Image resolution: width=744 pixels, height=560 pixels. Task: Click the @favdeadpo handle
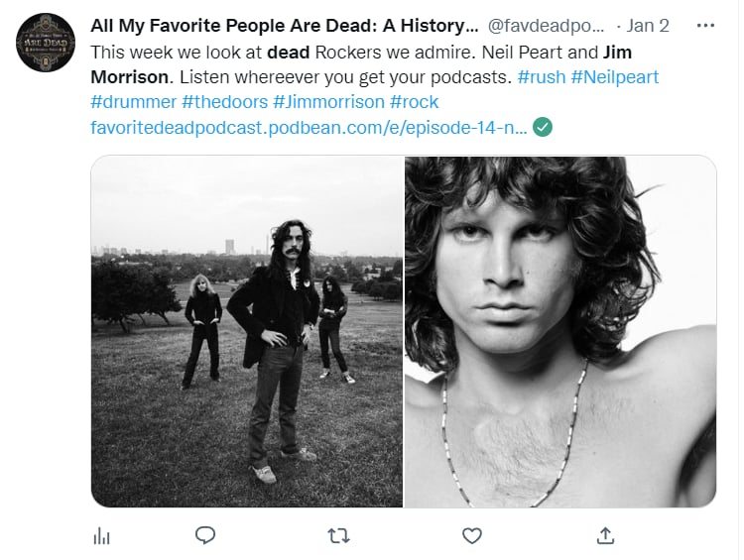[546, 26]
